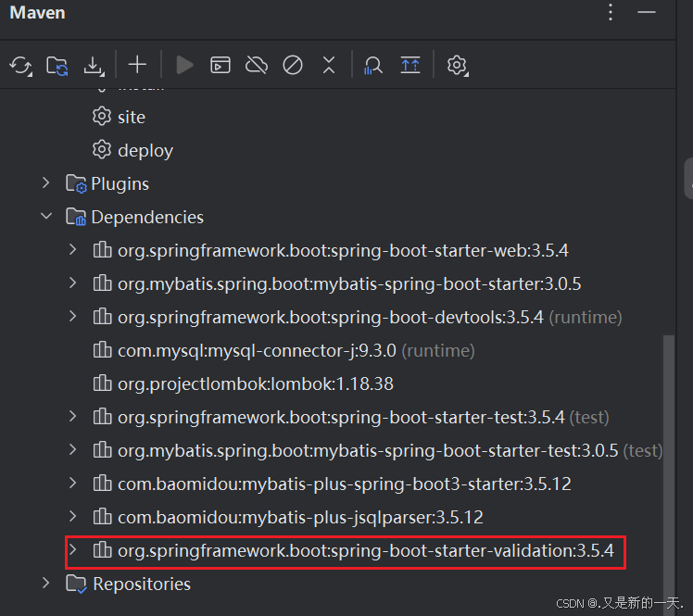Image resolution: width=693 pixels, height=616 pixels.
Task: Open Maven Settings gear icon
Action: click(457, 66)
